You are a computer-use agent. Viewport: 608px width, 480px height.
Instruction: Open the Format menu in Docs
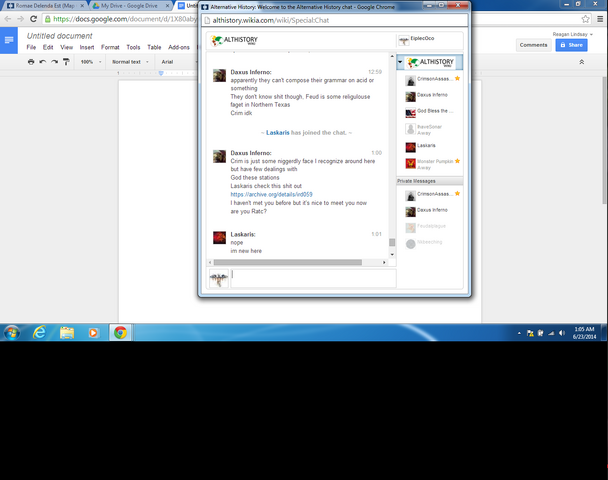110,47
